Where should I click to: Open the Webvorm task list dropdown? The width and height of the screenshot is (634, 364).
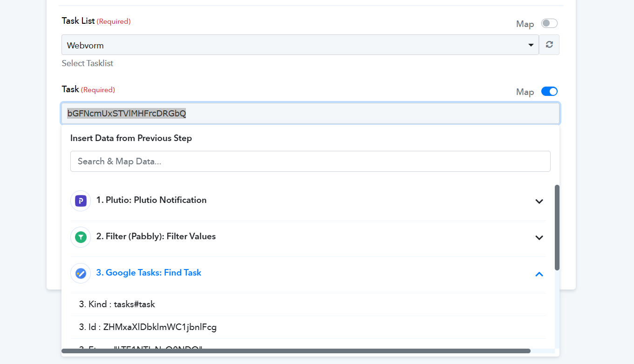pyautogui.click(x=300, y=45)
